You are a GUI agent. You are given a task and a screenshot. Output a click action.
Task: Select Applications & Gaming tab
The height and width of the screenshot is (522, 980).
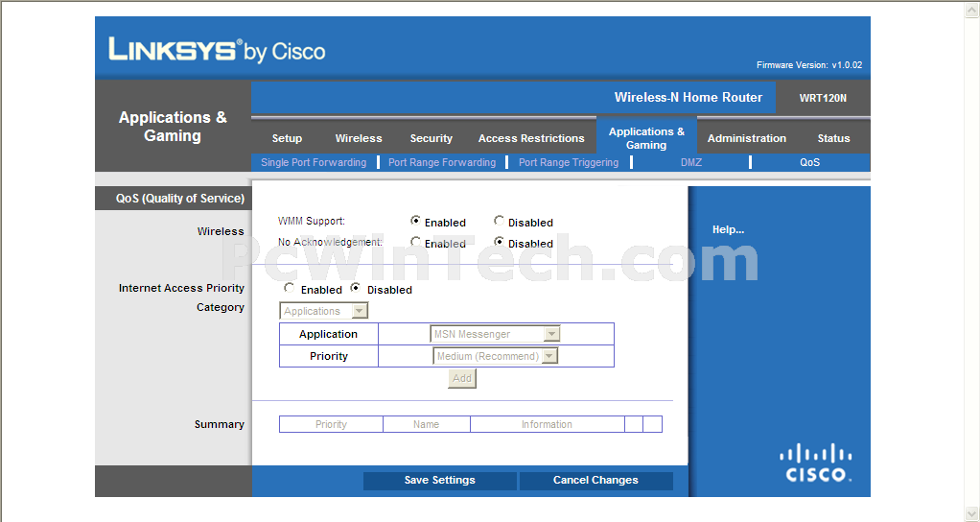pyautogui.click(x=646, y=138)
